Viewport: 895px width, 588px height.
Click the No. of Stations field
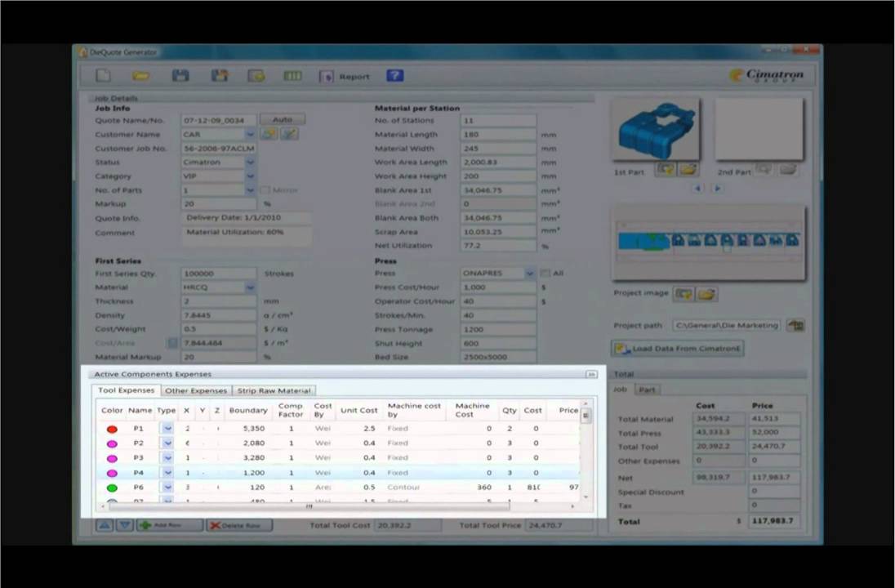pos(498,120)
